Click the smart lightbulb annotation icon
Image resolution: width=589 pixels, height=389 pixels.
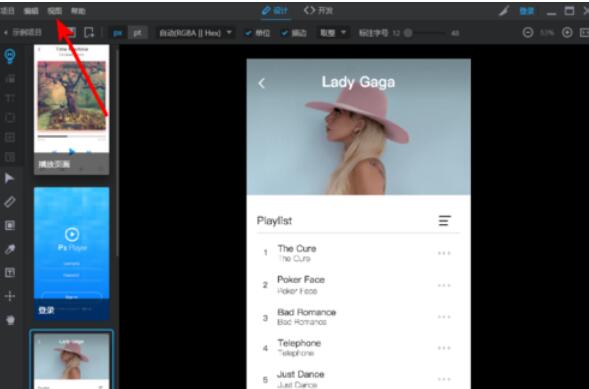(x=10, y=56)
